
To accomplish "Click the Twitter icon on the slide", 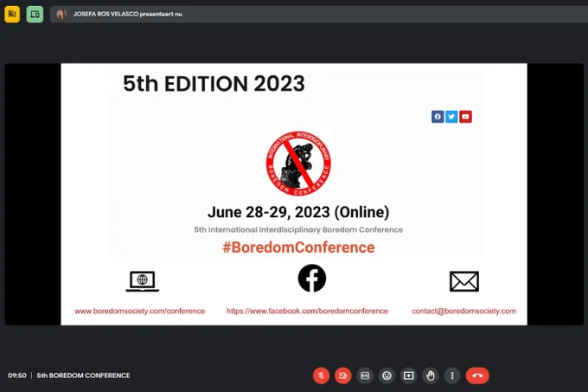I will tap(451, 117).
